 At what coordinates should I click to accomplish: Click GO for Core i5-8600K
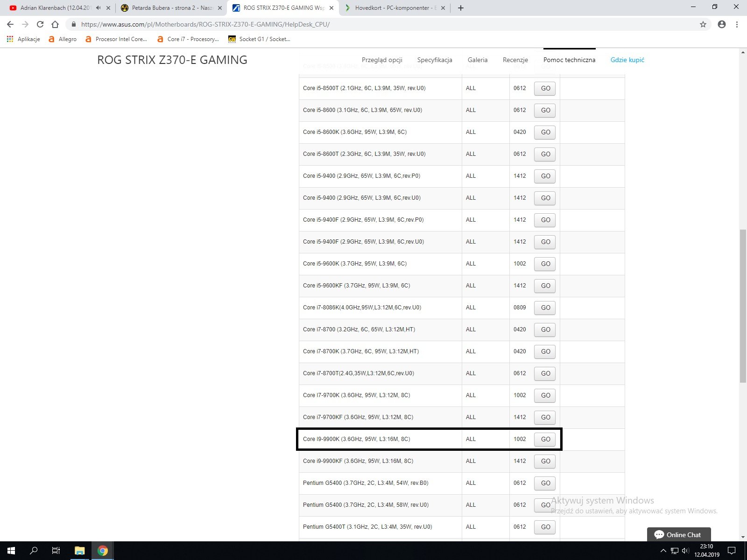[x=545, y=132]
